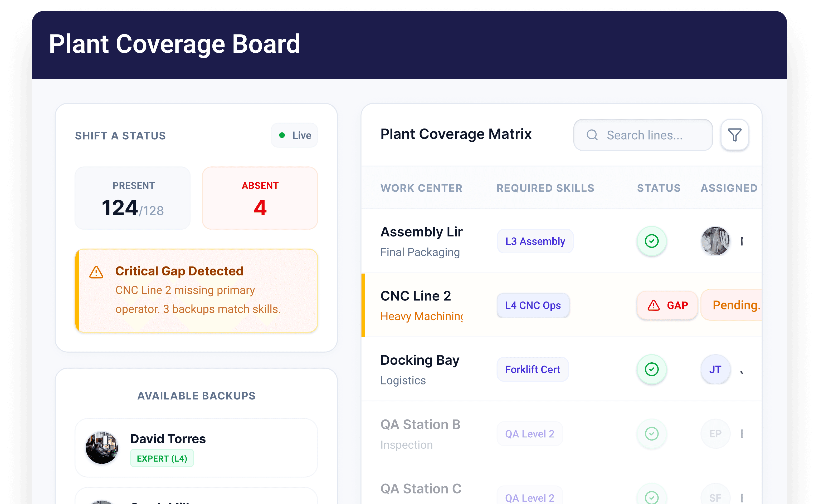Image resolution: width=819 pixels, height=504 pixels.
Task: Click the Available Backups heading
Action: point(196,396)
